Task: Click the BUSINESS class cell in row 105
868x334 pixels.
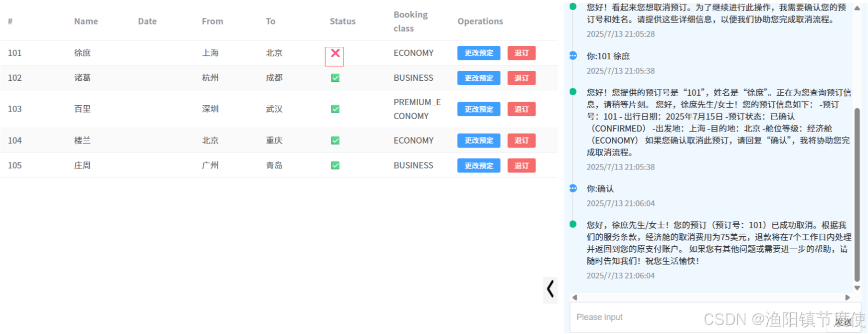Action: (x=413, y=166)
